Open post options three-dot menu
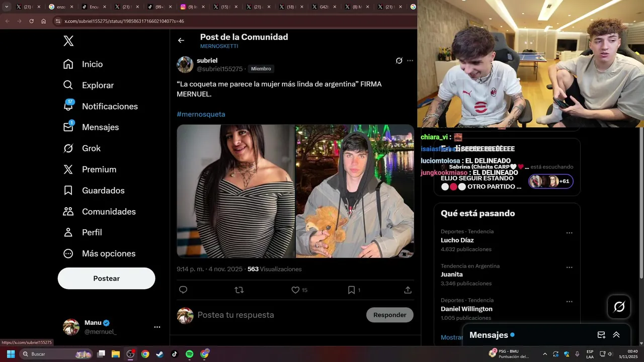The height and width of the screenshot is (362, 644). (x=410, y=60)
